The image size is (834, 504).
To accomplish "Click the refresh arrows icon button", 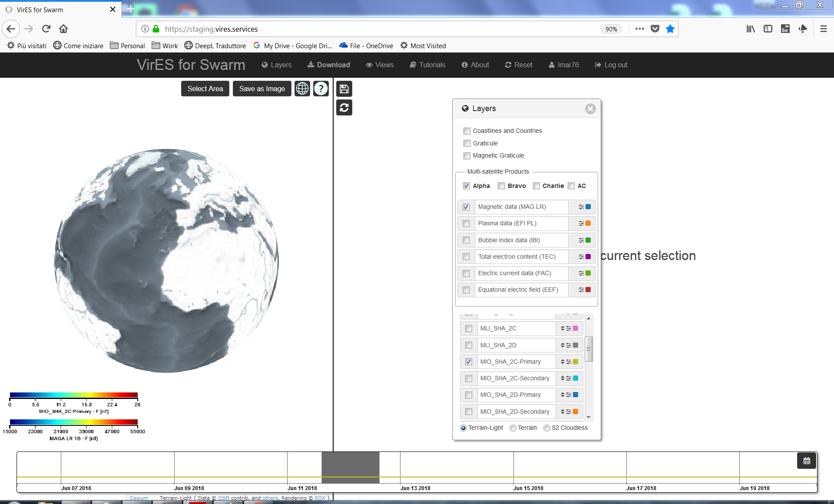I will pyautogui.click(x=344, y=108).
